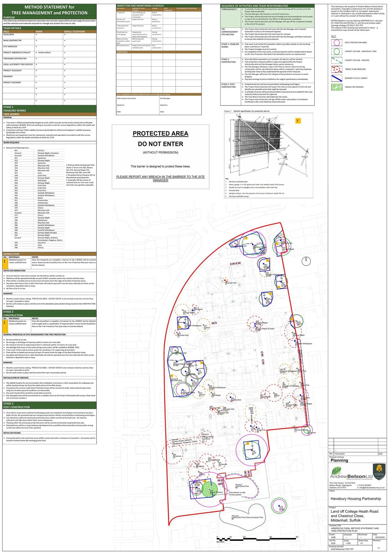Click the Site Manager signature field
Viewport: 392px width, 555px height.
(180, 105)
